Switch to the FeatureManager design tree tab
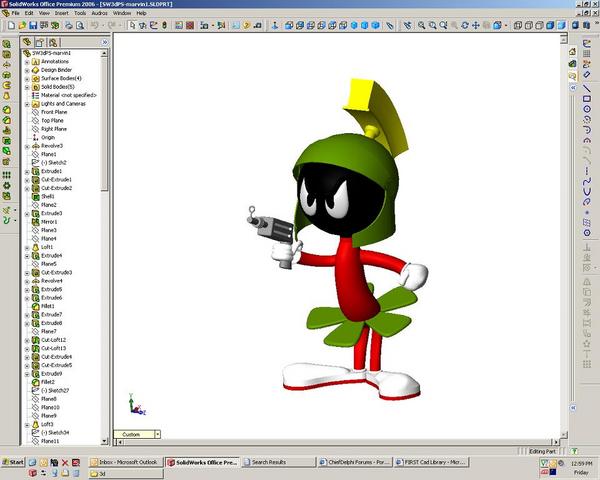600x480 pixels. 27,43
